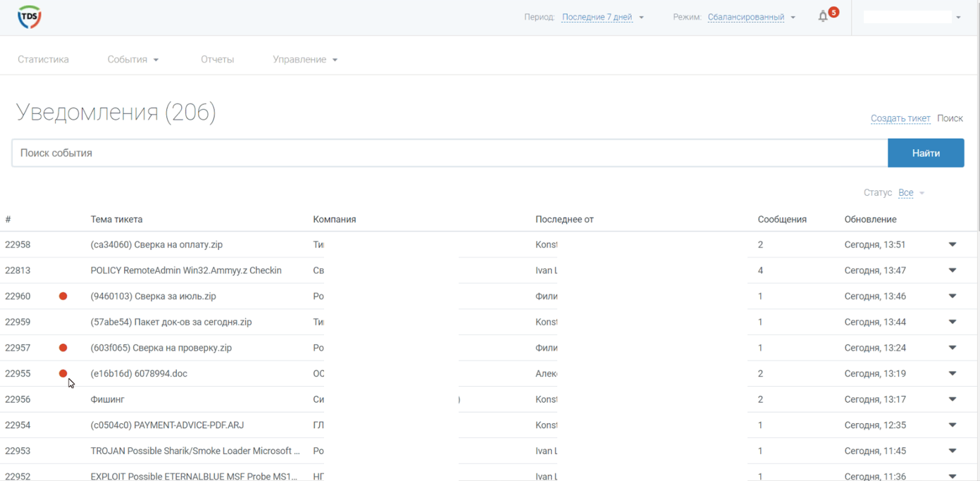Open the События menu
The height and width of the screenshot is (481, 980).
132,59
